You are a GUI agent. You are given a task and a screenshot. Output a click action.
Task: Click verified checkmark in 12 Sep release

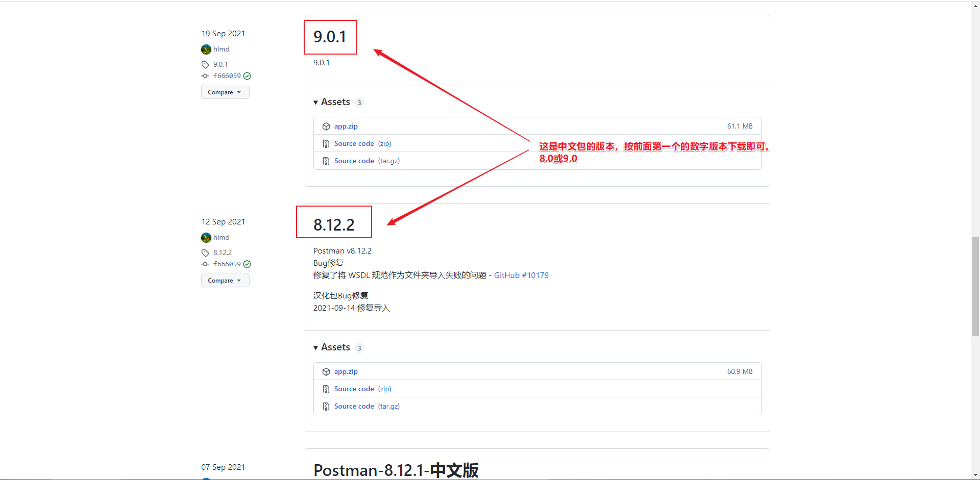click(247, 264)
